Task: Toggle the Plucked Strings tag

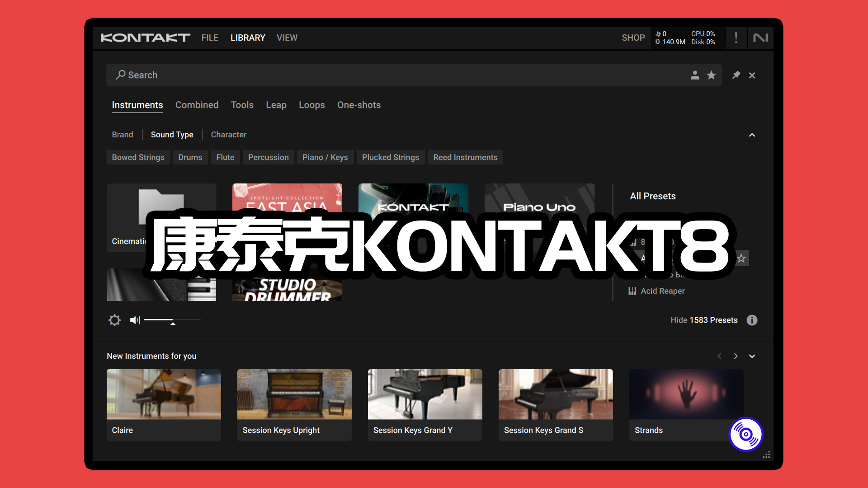Action: coord(390,157)
